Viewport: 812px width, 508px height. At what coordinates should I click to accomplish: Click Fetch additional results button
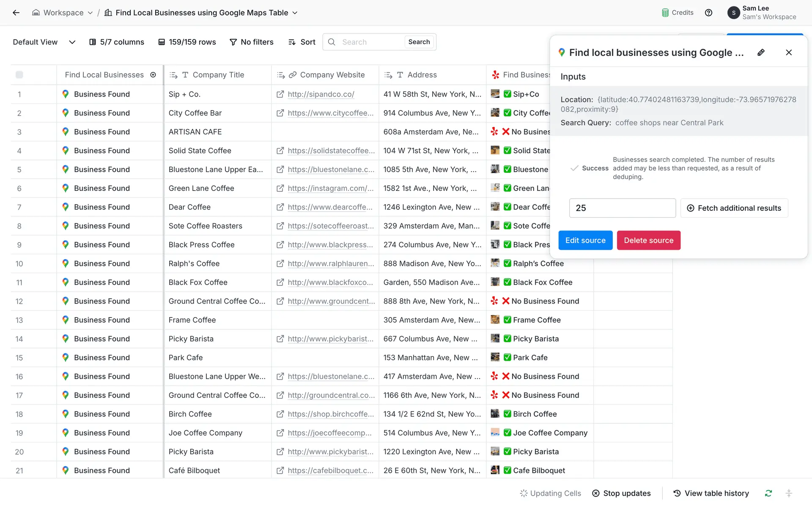point(734,208)
